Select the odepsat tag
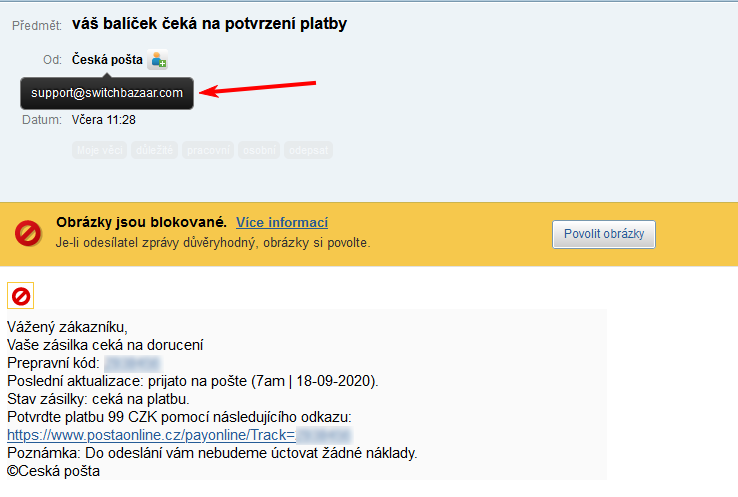Viewport: 738px width, 497px height. [x=308, y=150]
